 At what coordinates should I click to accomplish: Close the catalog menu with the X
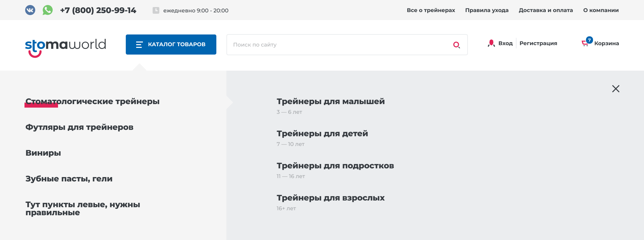click(616, 89)
